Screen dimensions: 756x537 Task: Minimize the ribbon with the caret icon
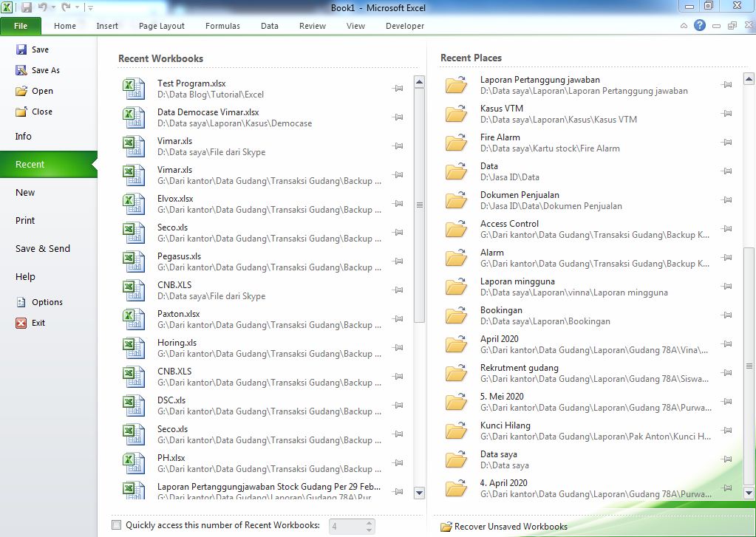coord(684,26)
